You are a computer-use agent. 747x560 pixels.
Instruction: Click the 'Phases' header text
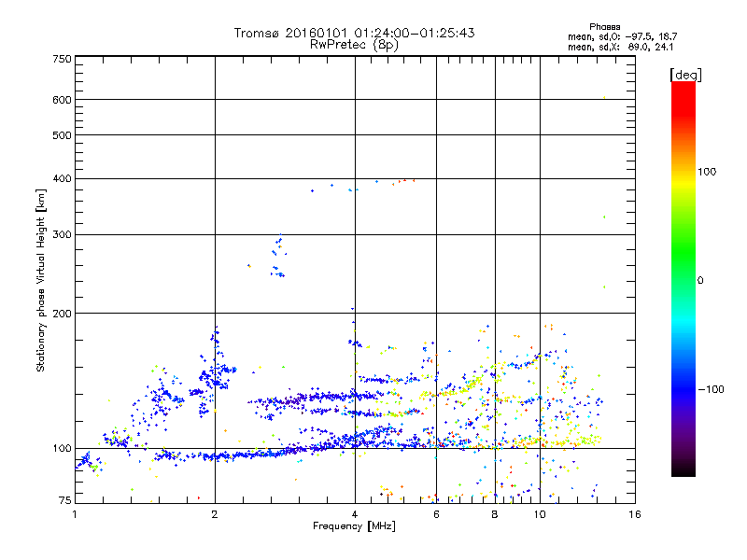click(604, 27)
